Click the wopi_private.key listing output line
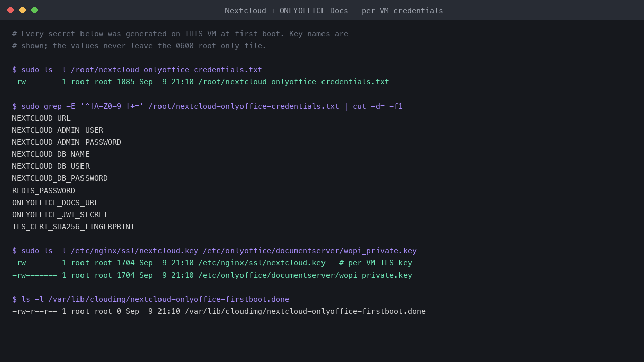This screenshot has height=362, width=644. point(212,275)
